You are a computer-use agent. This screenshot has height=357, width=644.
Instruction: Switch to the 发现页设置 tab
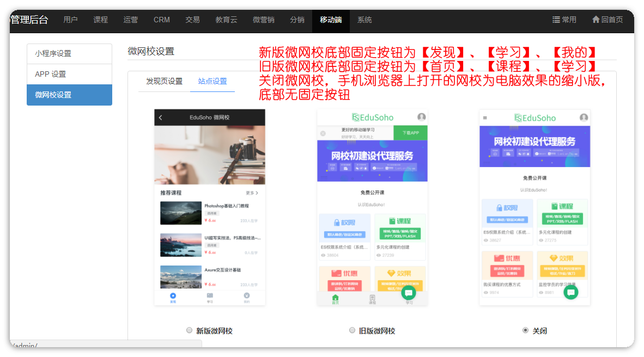click(164, 82)
